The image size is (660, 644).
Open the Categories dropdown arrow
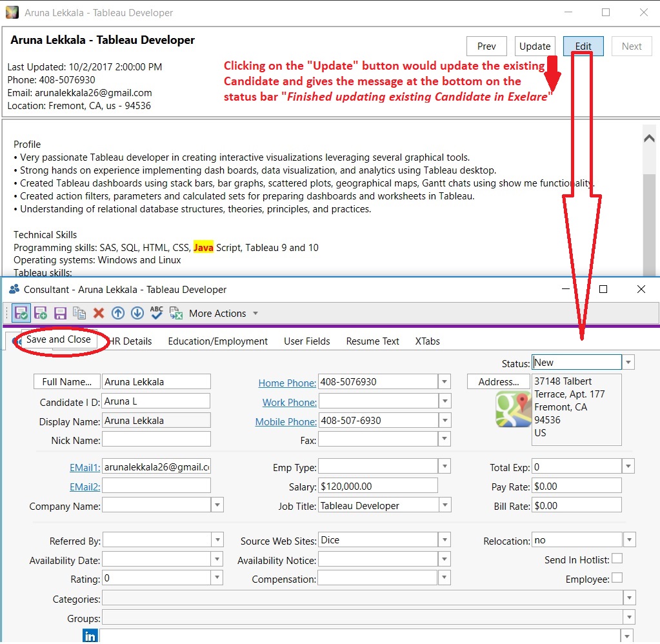click(x=629, y=598)
